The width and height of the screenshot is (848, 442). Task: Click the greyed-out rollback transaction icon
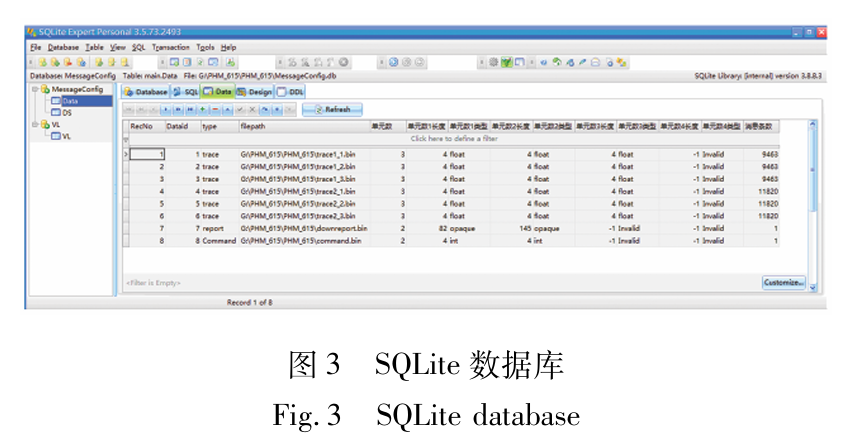(x=420, y=62)
